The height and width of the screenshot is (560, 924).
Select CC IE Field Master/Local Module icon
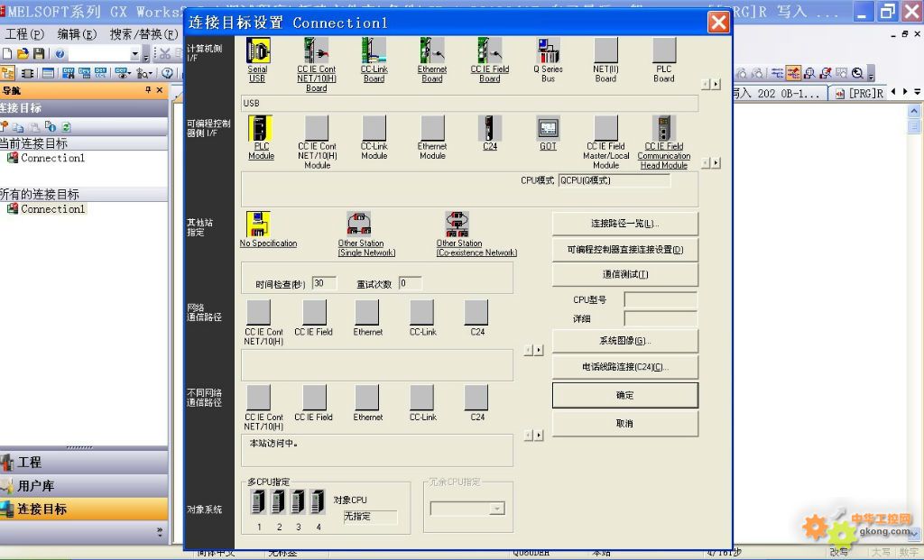[x=605, y=128]
